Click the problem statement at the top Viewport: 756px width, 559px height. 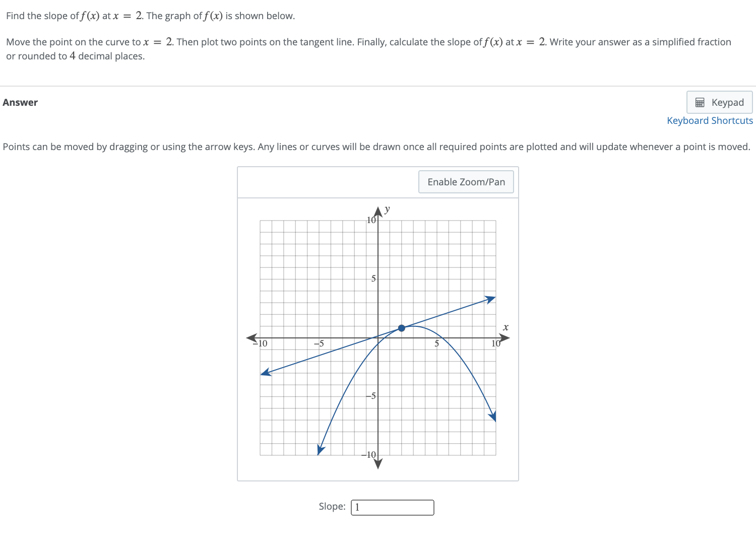point(150,16)
